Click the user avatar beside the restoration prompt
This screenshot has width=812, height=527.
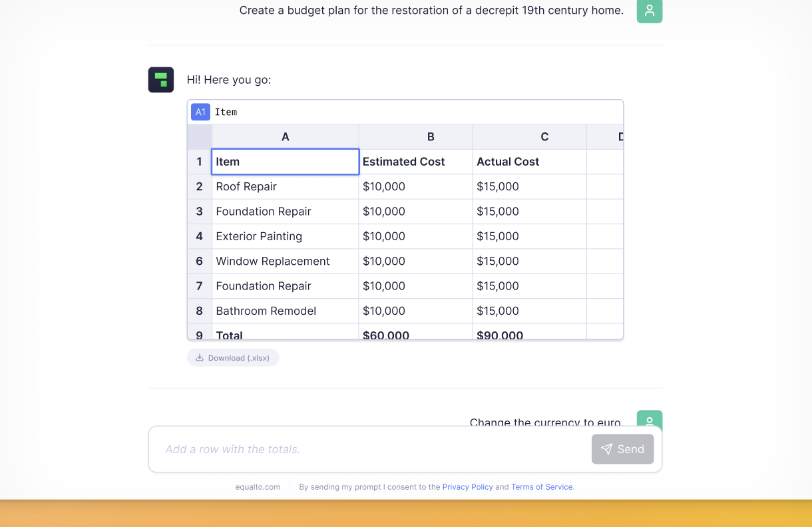click(x=650, y=11)
